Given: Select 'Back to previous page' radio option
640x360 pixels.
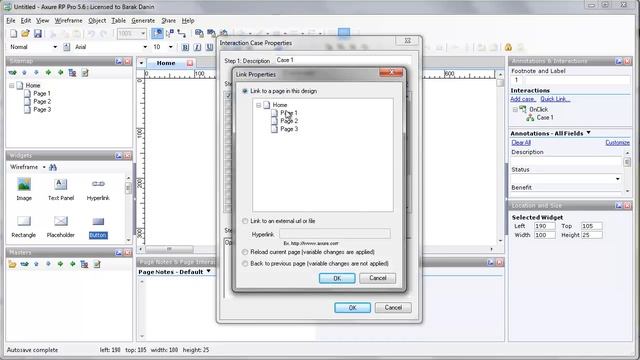Looking at the screenshot, I should (245, 264).
